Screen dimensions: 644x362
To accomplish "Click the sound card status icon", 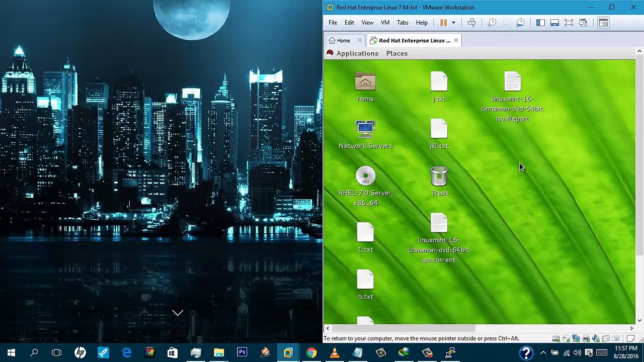I will 596,338.
